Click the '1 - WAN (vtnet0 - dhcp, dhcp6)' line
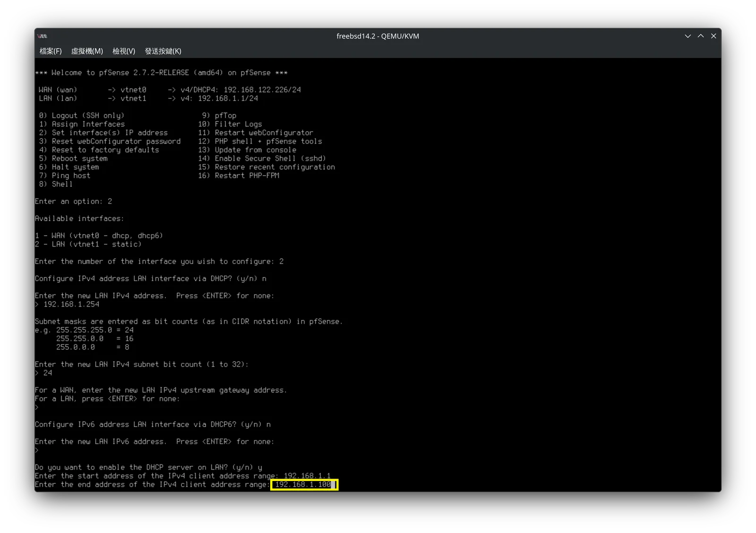 coord(99,236)
